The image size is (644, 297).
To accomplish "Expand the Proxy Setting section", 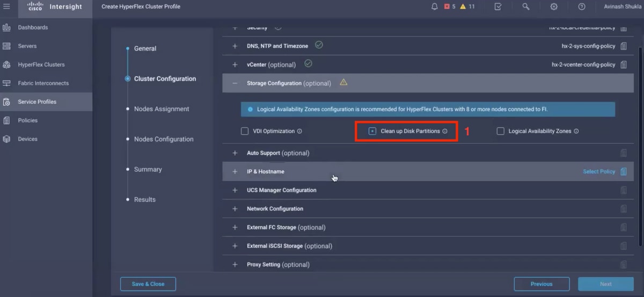I will coord(235,265).
